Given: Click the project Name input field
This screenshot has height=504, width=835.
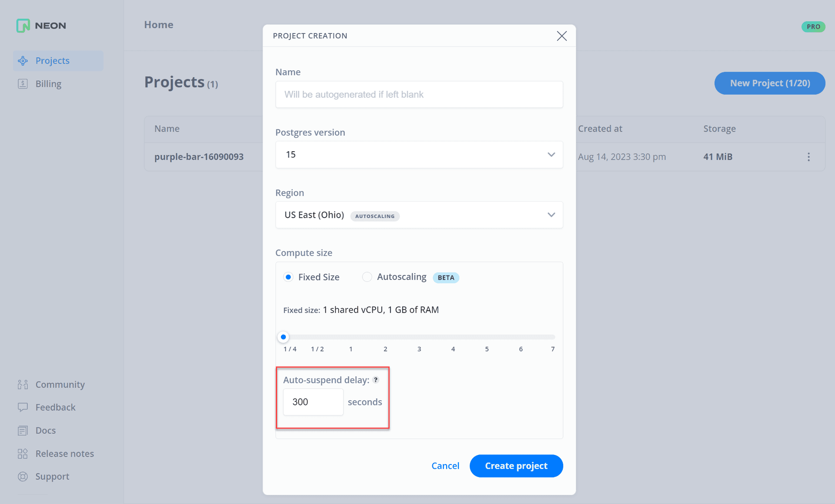Looking at the screenshot, I should [x=419, y=94].
